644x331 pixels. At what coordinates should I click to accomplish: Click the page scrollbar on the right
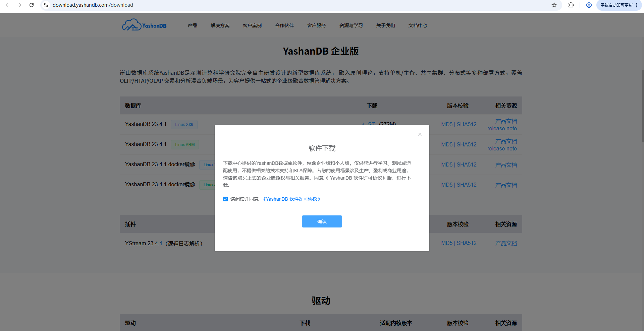click(x=642, y=101)
